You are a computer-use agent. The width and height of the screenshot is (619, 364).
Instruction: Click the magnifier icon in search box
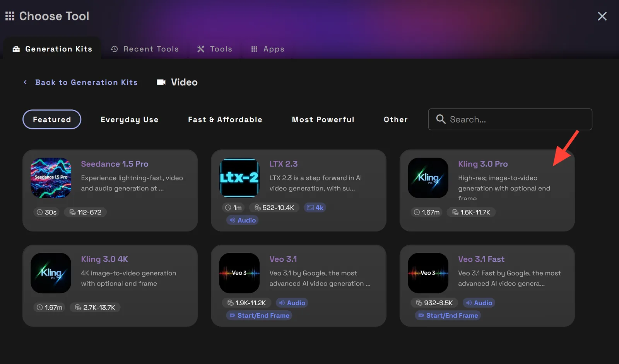[x=441, y=119]
